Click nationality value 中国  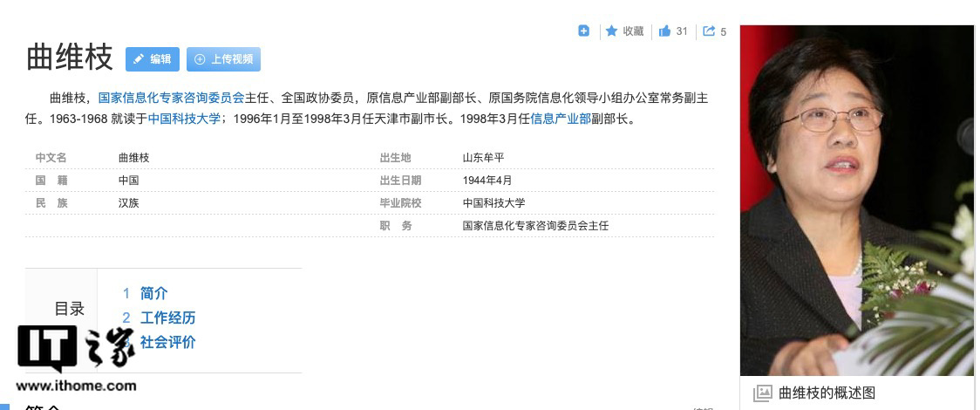coord(129,180)
